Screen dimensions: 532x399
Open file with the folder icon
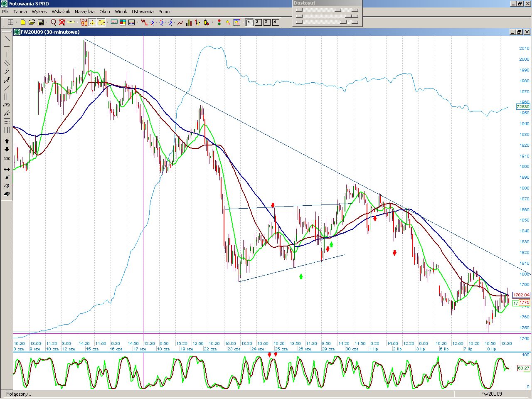tap(32, 22)
